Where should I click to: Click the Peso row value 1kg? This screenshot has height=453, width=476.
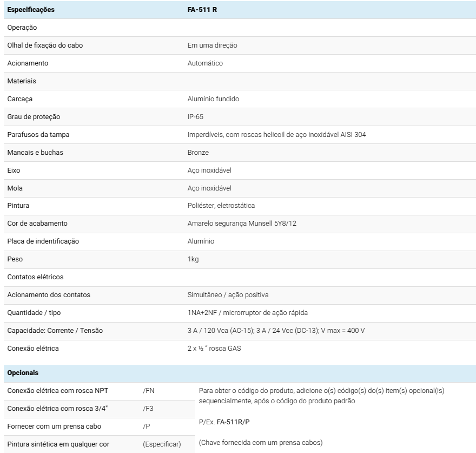coord(193,259)
